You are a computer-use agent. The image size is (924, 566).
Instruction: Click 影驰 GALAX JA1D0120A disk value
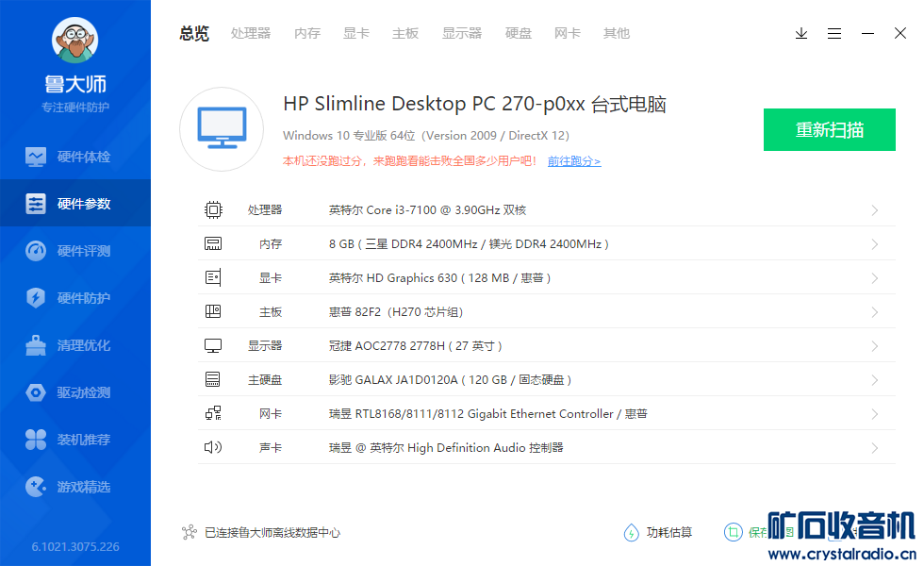coord(451,379)
